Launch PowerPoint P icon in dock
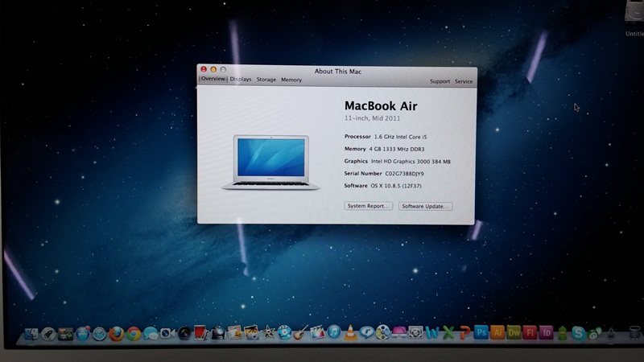 point(464,332)
